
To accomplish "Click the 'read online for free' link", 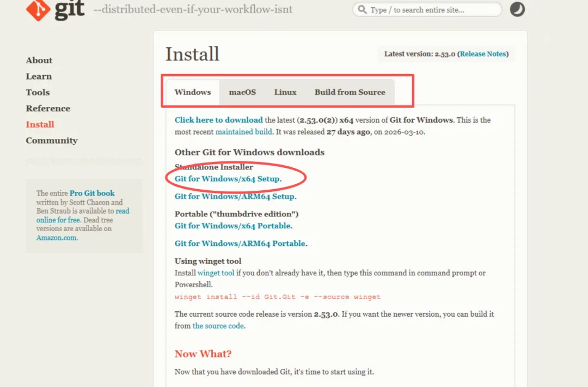I will coord(83,215).
